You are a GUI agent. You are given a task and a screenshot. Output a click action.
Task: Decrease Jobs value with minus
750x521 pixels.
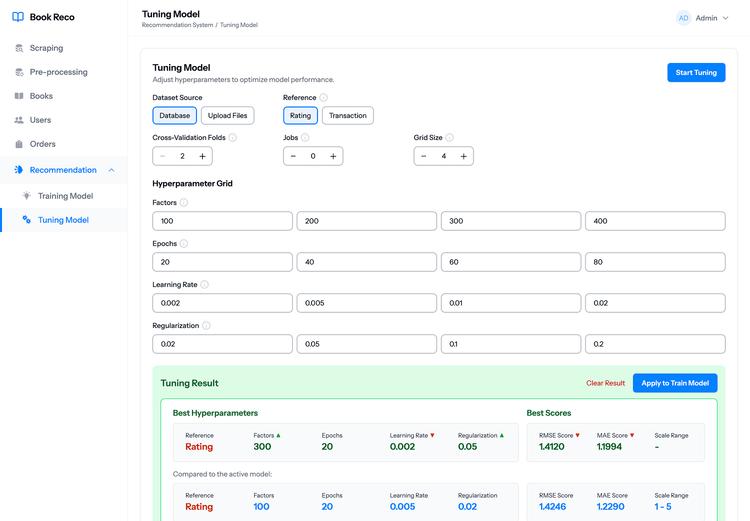293,156
